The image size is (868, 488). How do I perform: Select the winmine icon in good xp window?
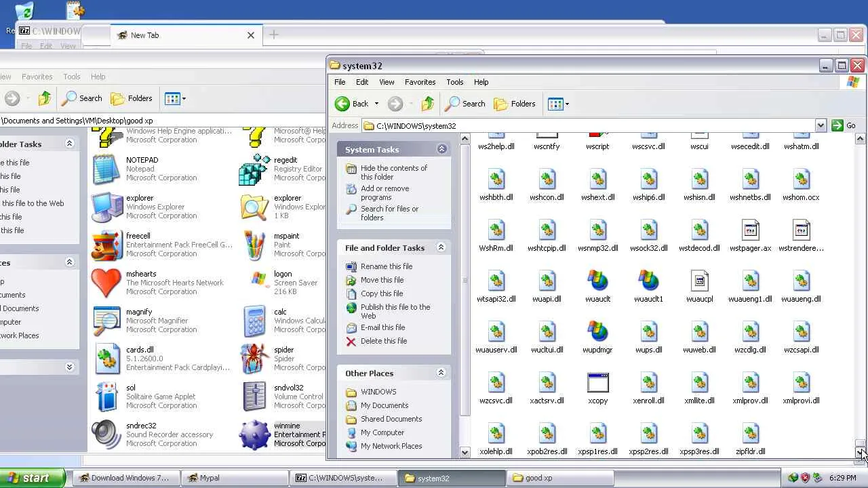(x=254, y=435)
